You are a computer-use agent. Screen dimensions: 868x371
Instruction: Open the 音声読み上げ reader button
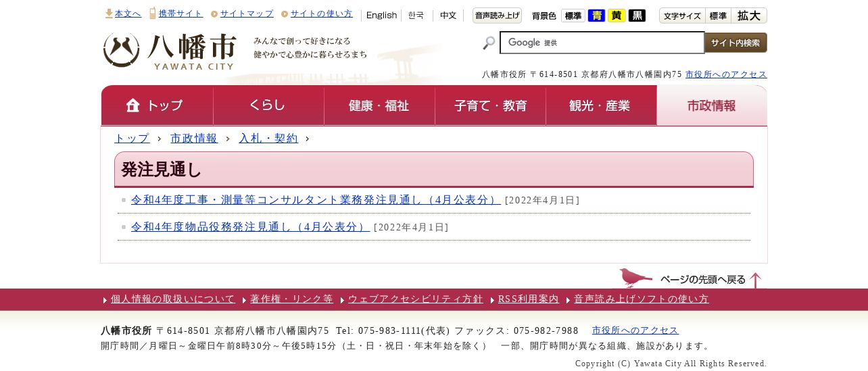(497, 16)
